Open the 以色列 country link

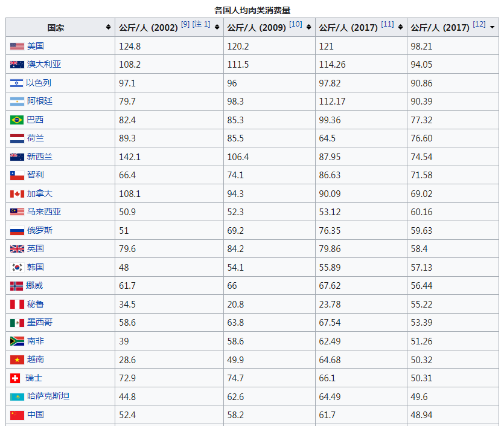click(39, 83)
